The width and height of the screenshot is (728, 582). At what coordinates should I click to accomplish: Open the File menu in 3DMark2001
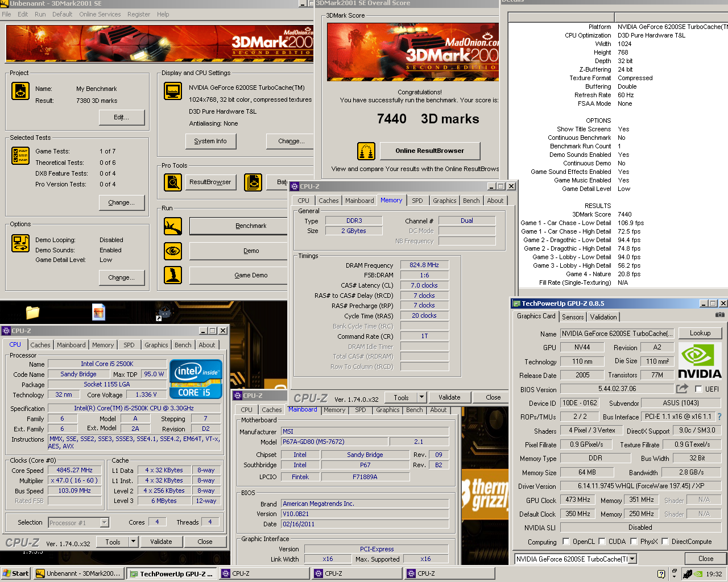coord(6,14)
